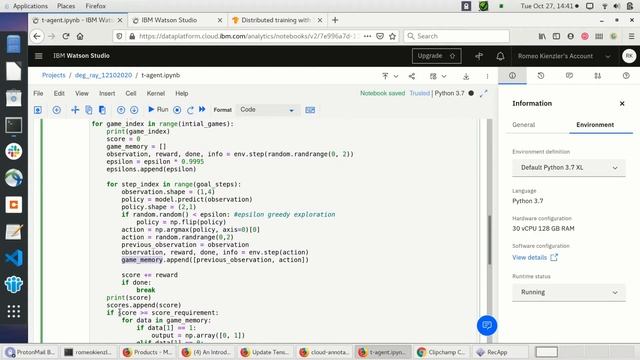Open Places menu in top panel
This screenshot has width=640, height=360.
(66, 6)
